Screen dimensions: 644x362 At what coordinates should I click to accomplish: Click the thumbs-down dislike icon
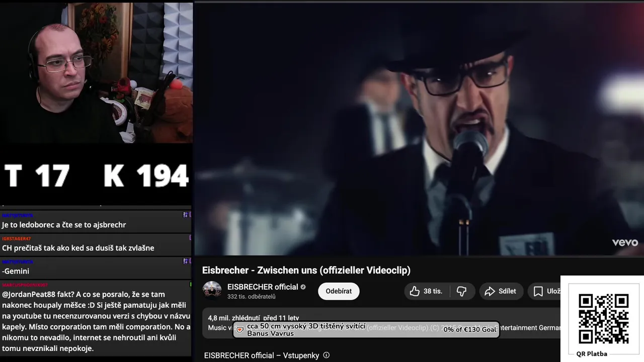[461, 291]
